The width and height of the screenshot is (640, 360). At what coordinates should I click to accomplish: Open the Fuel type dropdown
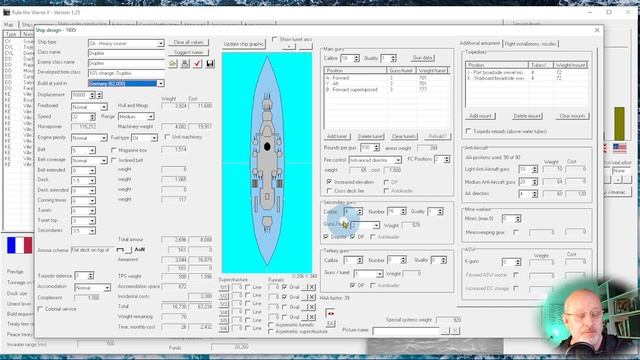tap(154, 138)
